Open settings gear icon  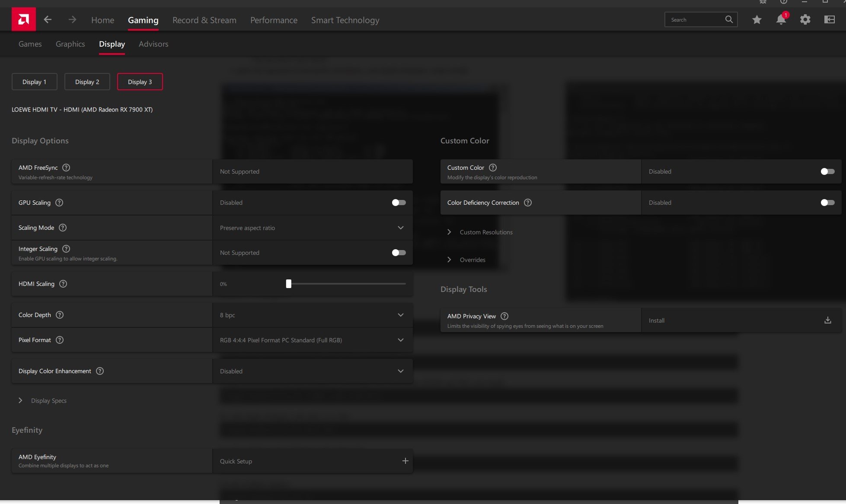[805, 19]
